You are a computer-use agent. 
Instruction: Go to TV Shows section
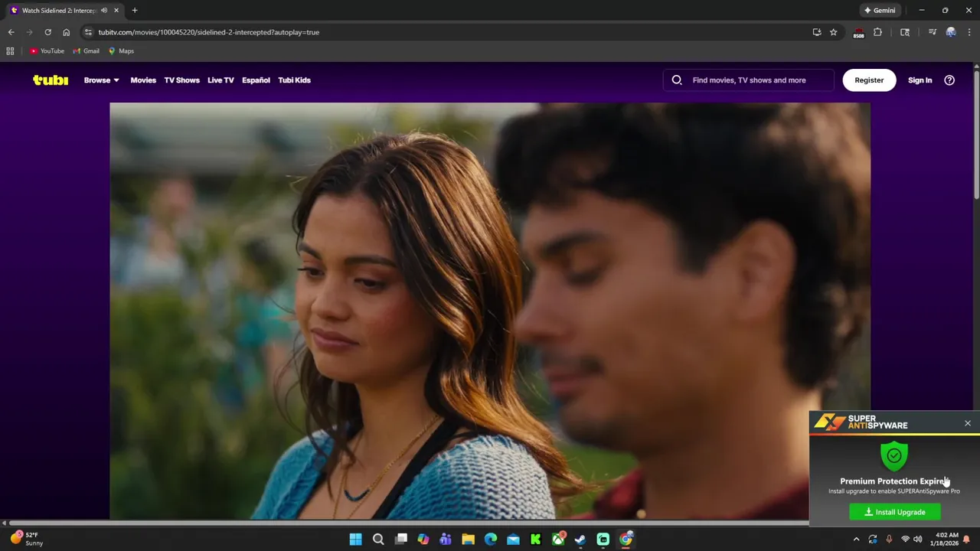[181, 80]
